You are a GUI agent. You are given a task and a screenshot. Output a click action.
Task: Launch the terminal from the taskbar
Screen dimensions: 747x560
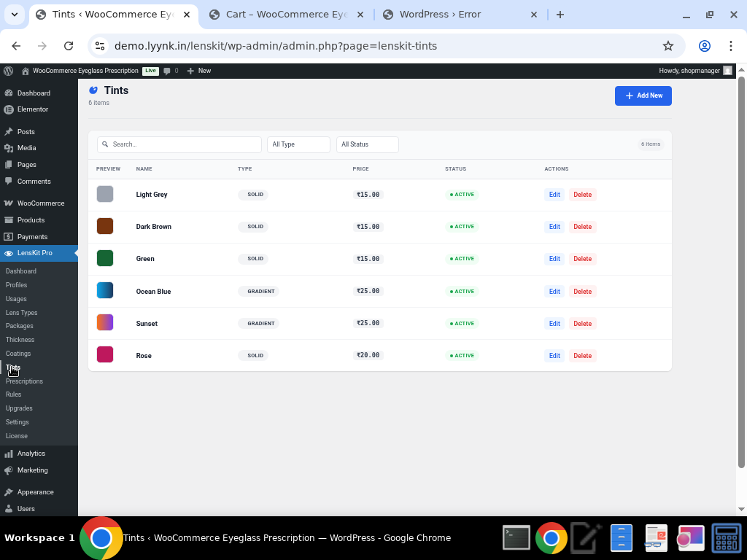point(516,538)
